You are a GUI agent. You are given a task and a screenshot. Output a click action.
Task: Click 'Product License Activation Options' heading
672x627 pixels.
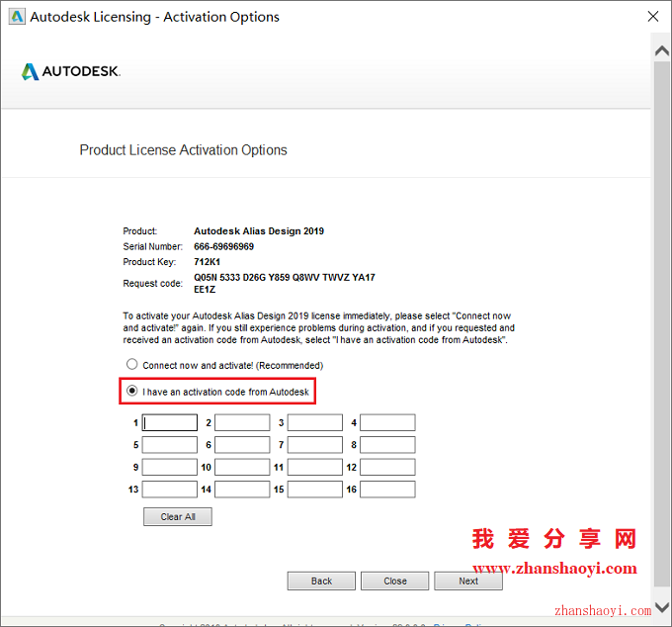coord(184,150)
